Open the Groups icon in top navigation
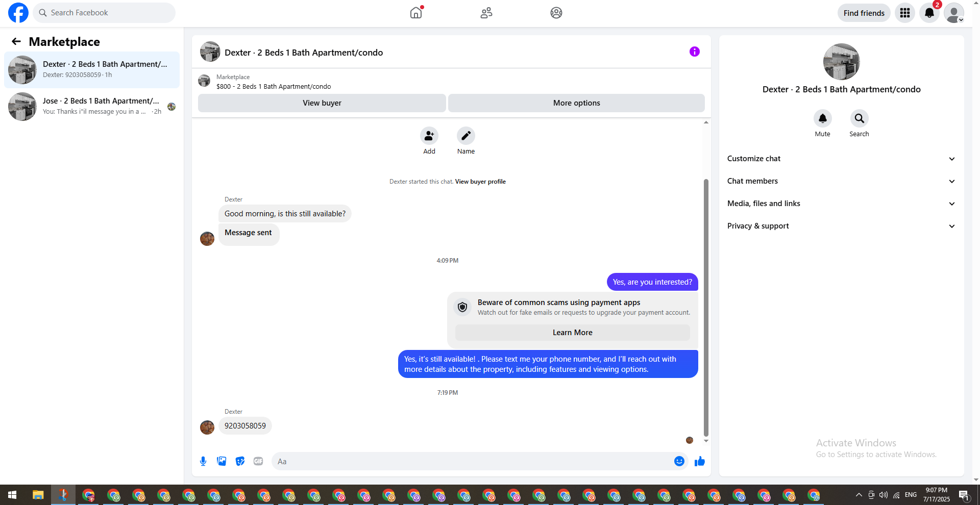The image size is (980, 505). [556, 13]
